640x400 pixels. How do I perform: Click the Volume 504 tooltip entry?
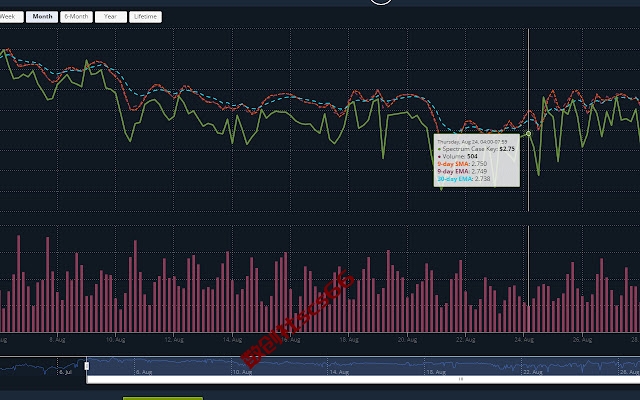click(x=457, y=156)
